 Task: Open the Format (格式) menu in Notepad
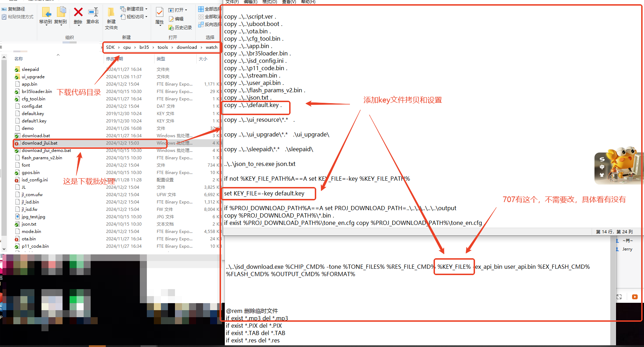point(269,2)
